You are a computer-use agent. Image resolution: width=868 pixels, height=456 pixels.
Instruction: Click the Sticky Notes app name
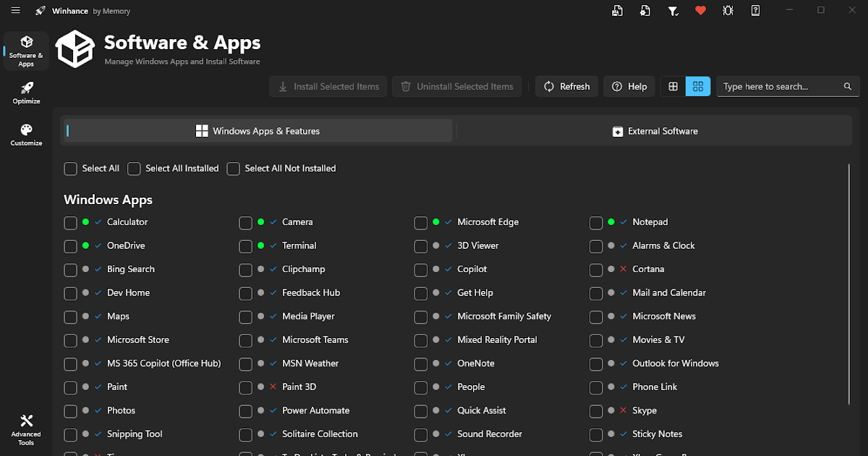[658, 434]
